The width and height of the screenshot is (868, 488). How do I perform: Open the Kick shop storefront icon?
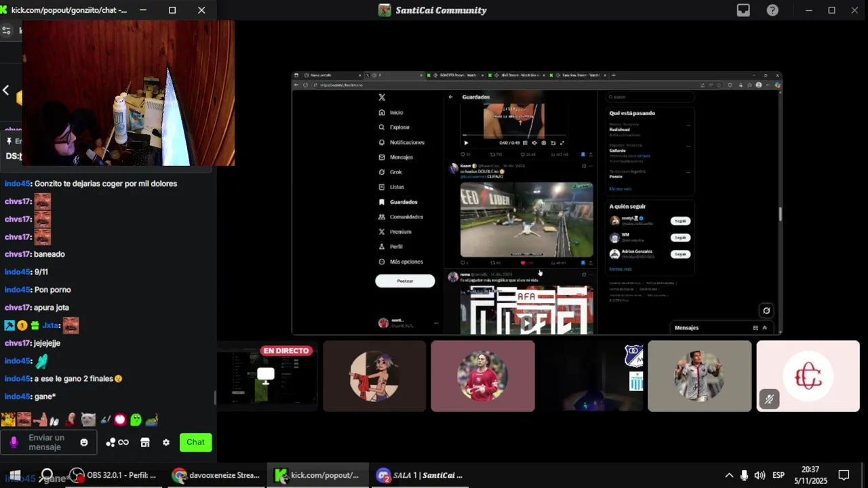click(x=144, y=443)
